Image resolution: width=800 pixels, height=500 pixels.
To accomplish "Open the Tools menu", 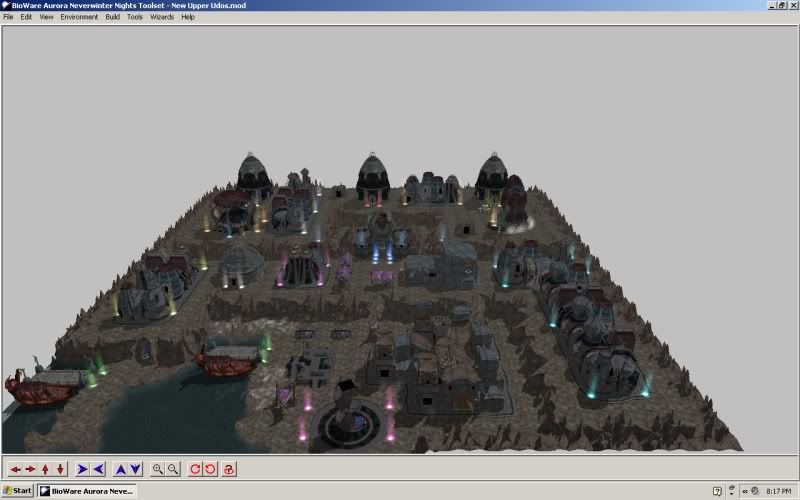I will (135, 17).
